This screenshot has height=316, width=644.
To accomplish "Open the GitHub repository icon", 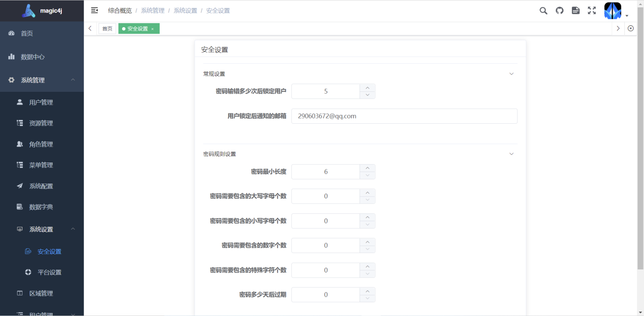I will (x=559, y=10).
